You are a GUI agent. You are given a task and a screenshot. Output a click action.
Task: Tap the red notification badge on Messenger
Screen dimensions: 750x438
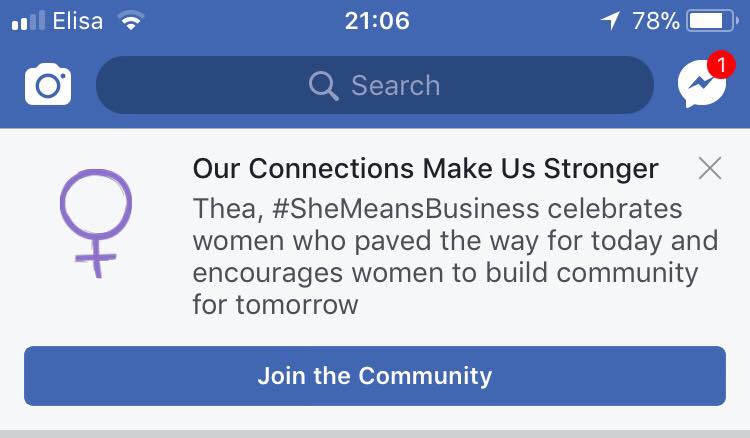721,64
